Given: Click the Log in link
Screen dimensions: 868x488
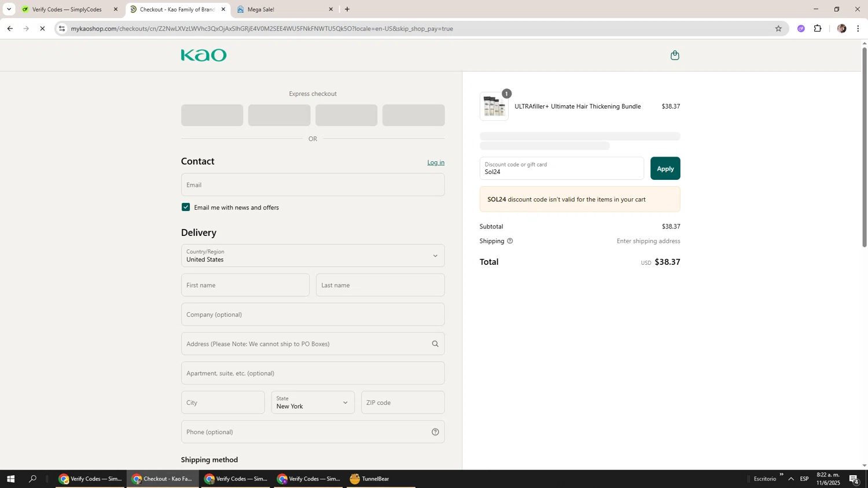Looking at the screenshot, I should (436, 162).
